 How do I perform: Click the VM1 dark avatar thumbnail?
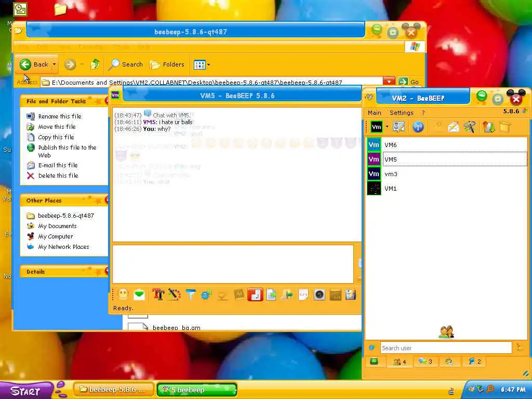pyautogui.click(x=374, y=189)
